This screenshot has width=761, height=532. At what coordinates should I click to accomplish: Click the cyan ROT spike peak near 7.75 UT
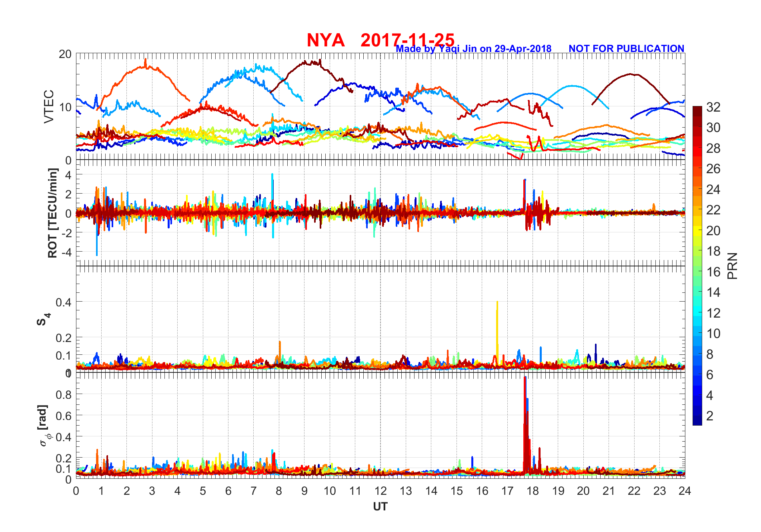click(x=272, y=174)
